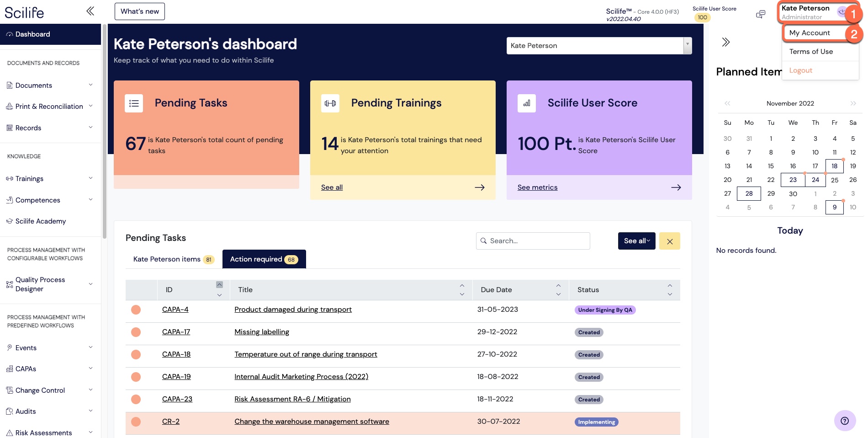The image size is (868, 438).
Task: Click the Under Signing By QA badge
Action: 605,310
